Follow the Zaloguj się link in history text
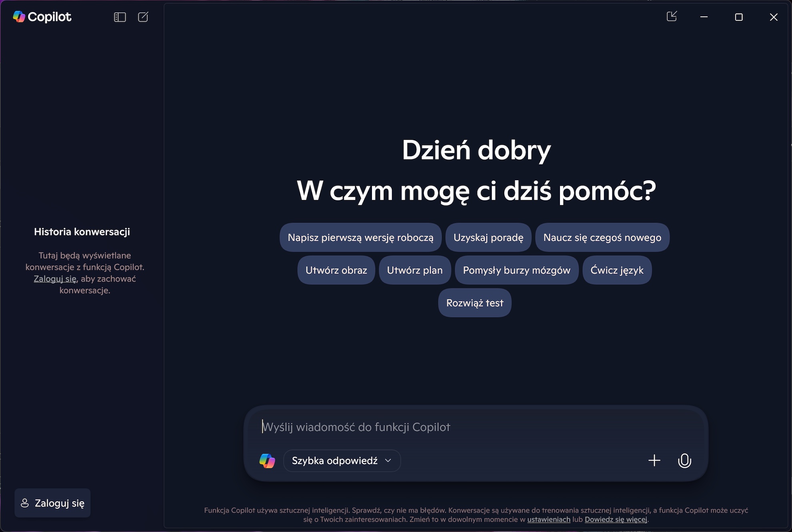 click(x=55, y=279)
